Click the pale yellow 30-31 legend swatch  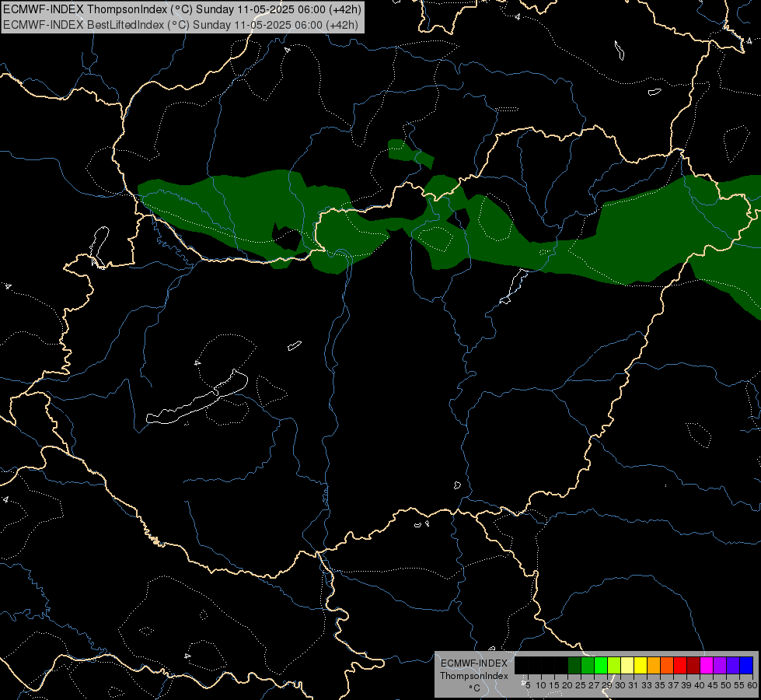tap(627, 666)
